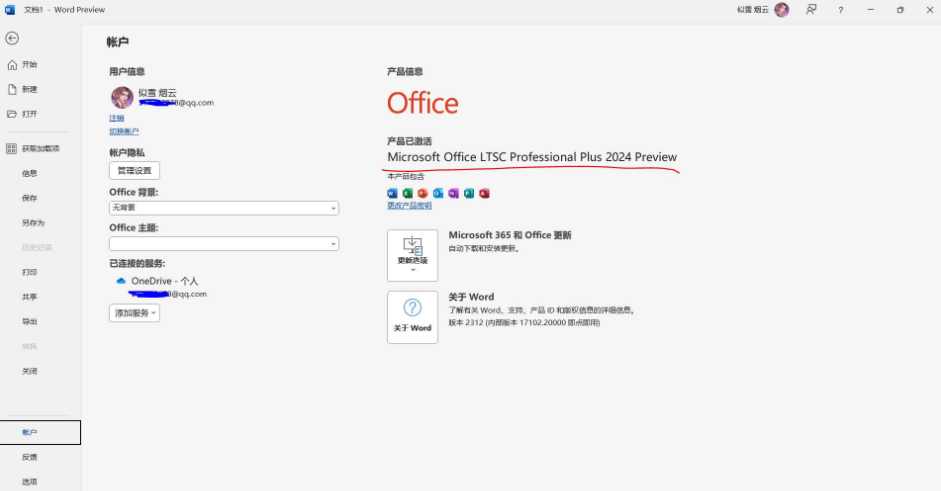Screen dimensions: 941x491
Task: Click the Word icon in product apps row
Action: coord(392,193)
